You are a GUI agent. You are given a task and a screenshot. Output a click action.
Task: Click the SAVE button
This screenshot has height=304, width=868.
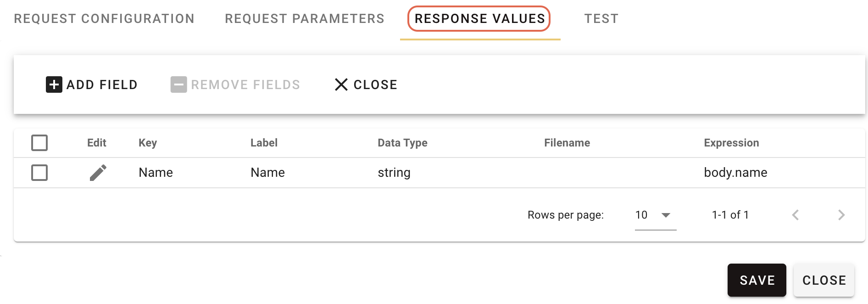(757, 280)
